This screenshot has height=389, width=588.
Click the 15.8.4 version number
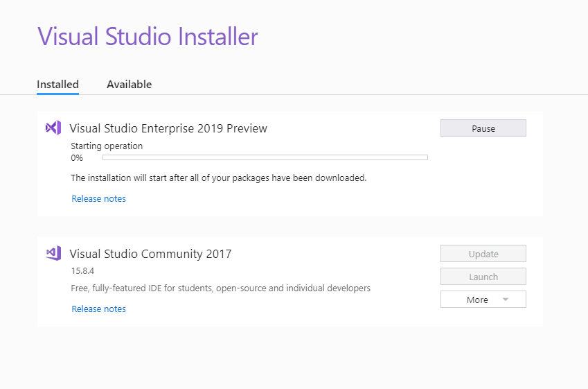click(82, 271)
